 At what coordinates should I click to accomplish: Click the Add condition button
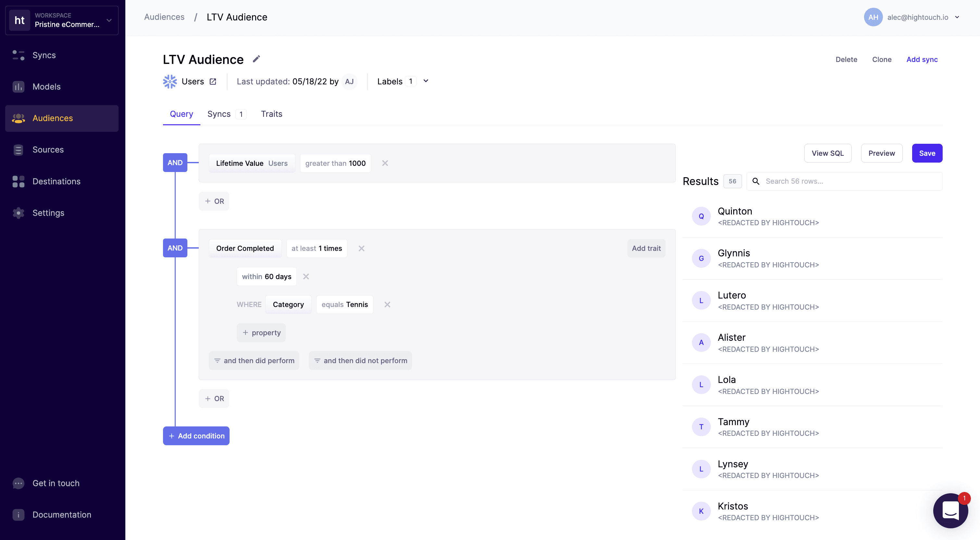pos(196,436)
